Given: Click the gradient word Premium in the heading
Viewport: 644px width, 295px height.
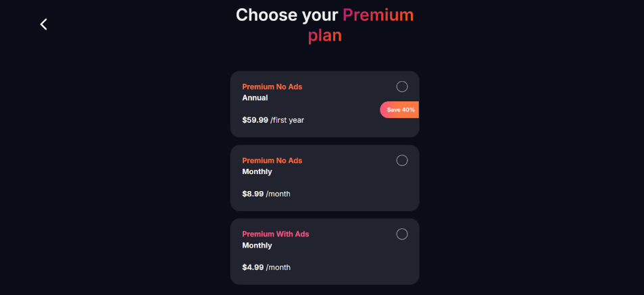Looking at the screenshot, I should pyautogui.click(x=378, y=15).
